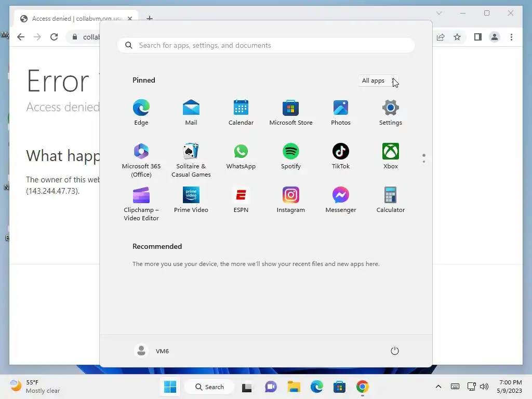Go forward in Chrome
This screenshot has height=399, width=532.
pos(37,37)
